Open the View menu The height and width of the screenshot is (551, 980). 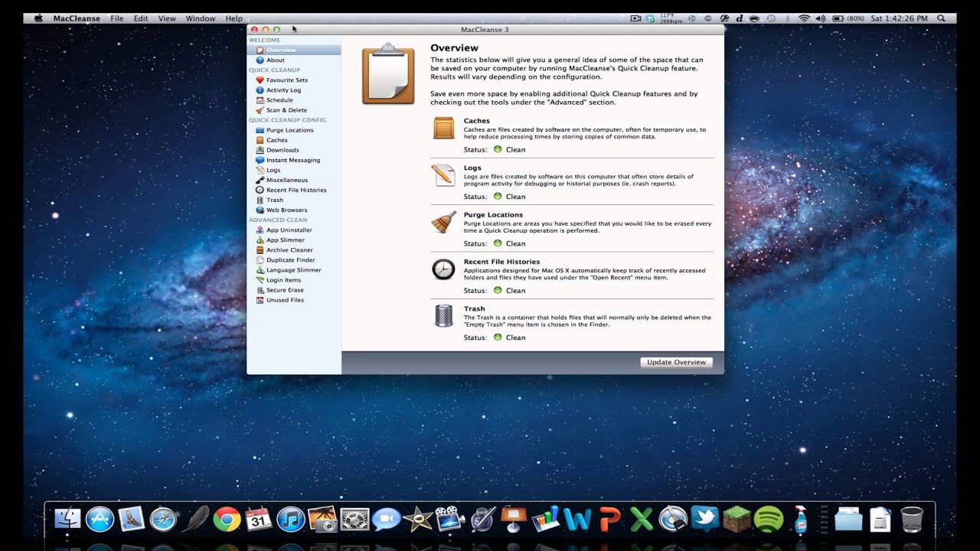[x=167, y=18]
